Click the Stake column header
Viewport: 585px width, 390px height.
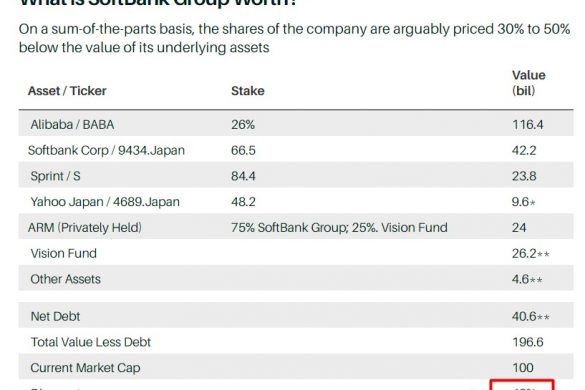(x=248, y=91)
